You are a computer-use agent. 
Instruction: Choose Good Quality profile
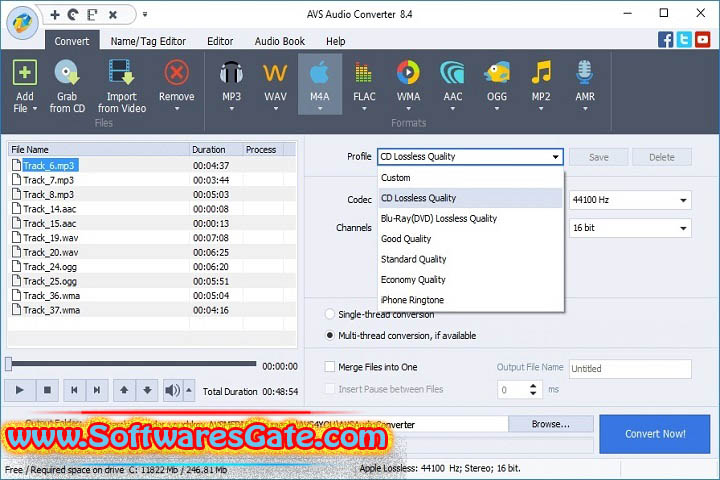pyautogui.click(x=471, y=239)
